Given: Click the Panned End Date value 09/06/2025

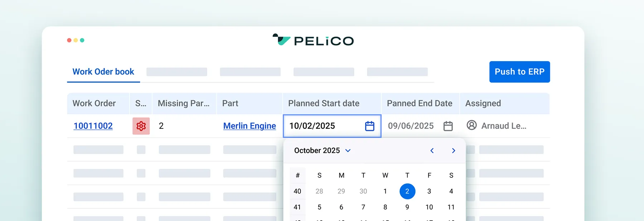Looking at the screenshot, I should tap(411, 126).
